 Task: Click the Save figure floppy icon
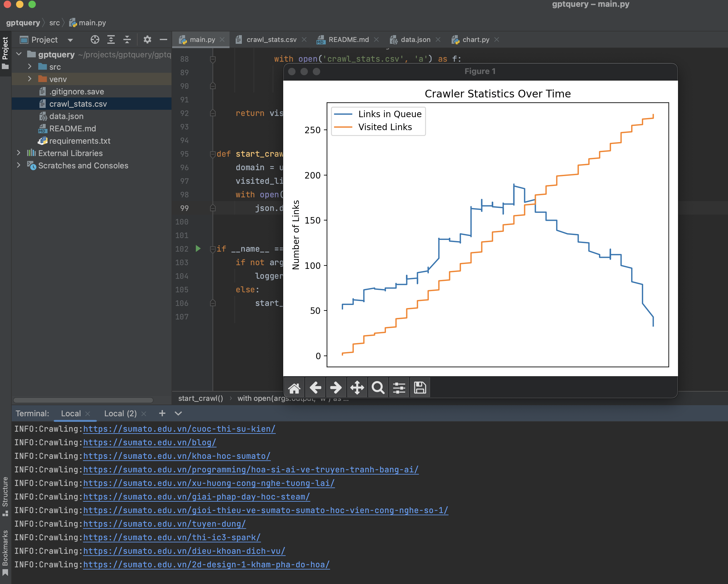[420, 388]
